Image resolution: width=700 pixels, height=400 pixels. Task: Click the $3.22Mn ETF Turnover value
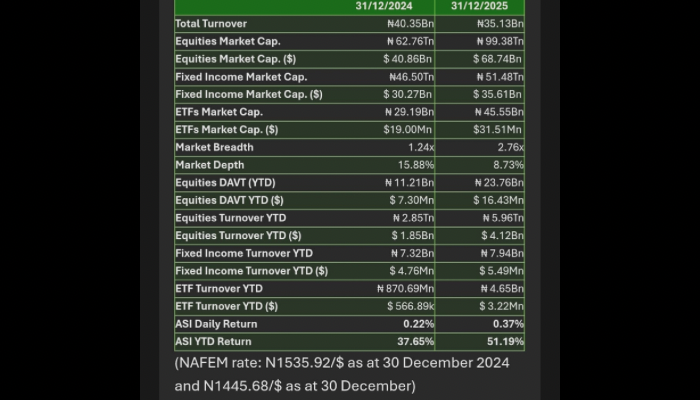(499, 306)
